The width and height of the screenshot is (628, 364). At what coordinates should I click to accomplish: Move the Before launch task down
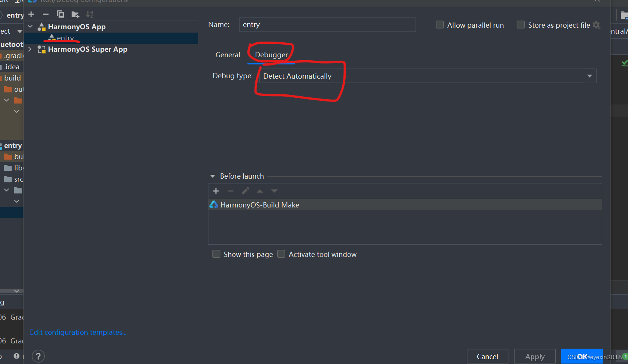point(274,191)
